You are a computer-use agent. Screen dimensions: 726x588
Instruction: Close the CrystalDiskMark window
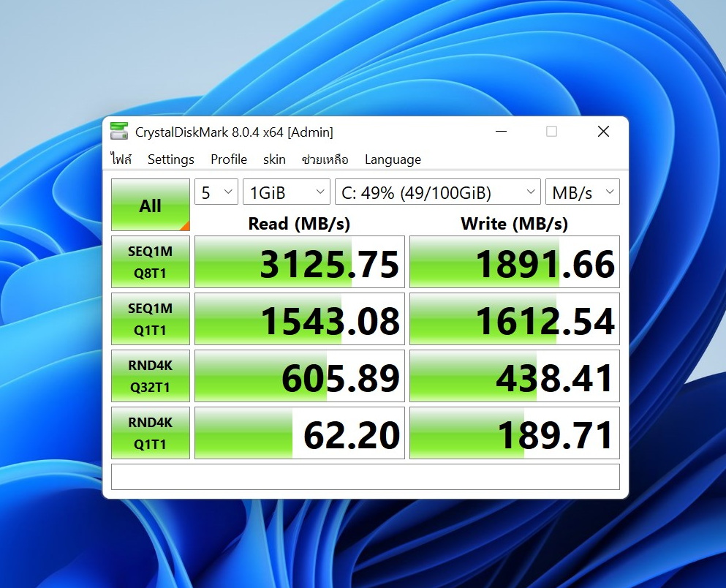pos(603,132)
